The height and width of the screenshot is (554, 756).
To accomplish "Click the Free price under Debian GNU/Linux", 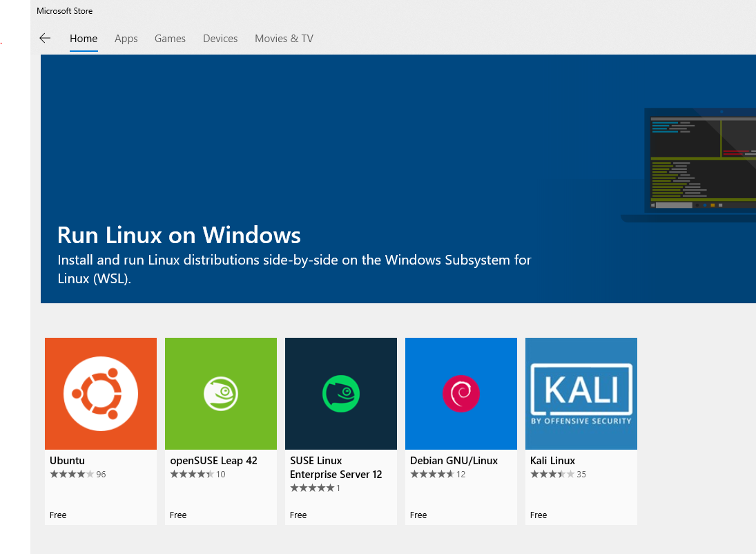I will pyautogui.click(x=418, y=515).
